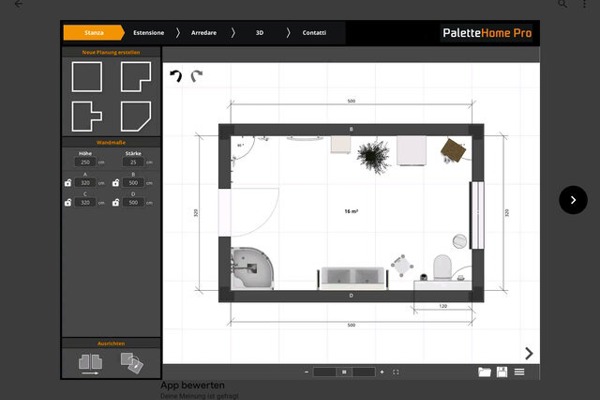The width and height of the screenshot is (600, 400).
Task: Save plan with the floppy disk icon
Action: [x=502, y=372]
